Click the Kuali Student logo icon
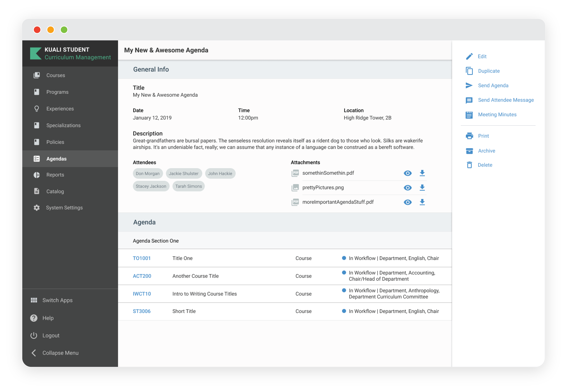Image resolution: width=567 pixels, height=392 pixels. [36, 53]
